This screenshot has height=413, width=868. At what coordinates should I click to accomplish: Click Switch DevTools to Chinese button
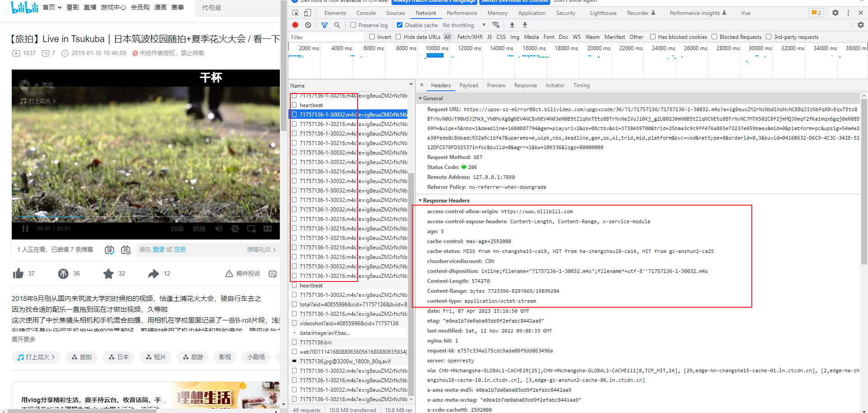pyautogui.click(x=514, y=1)
